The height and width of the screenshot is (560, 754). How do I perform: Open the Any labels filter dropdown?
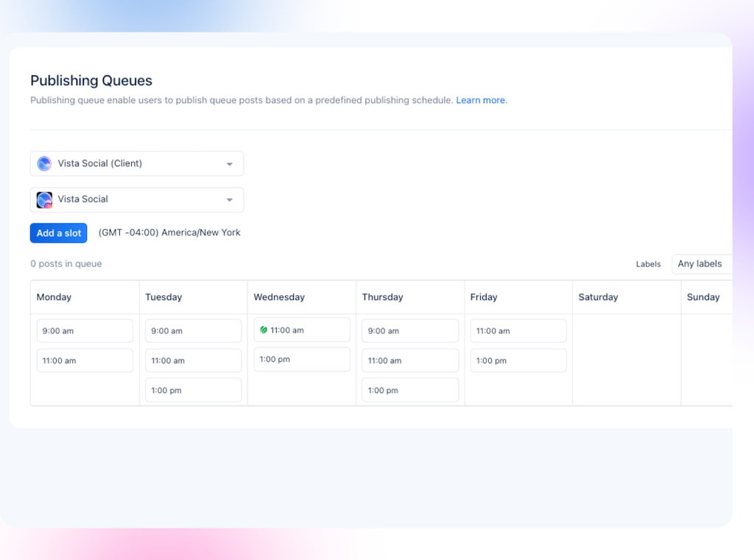click(702, 264)
